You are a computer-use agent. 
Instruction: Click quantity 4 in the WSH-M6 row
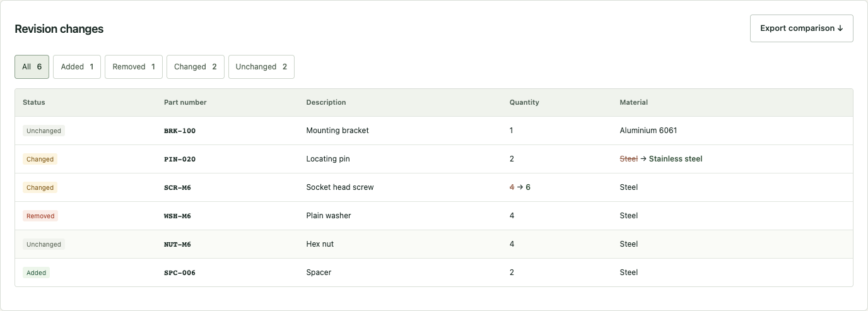(x=512, y=216)
